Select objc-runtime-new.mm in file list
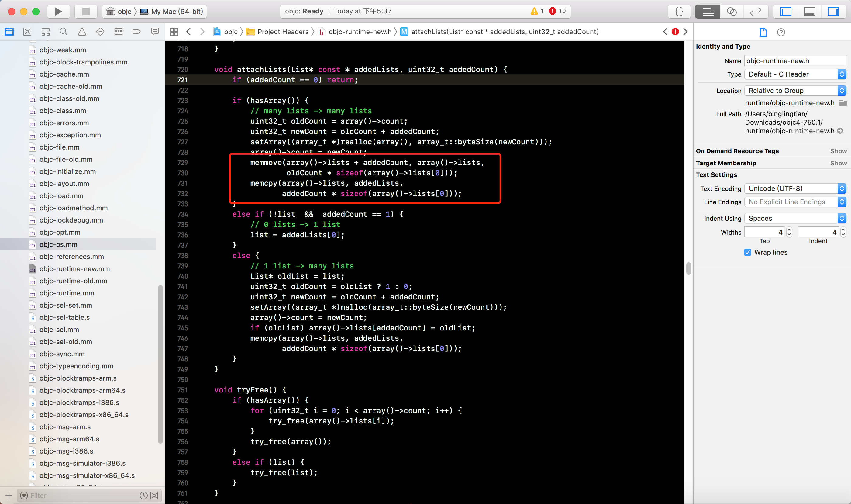Image resolution: width=851 pixels, height=504 pixels. [74, 269]
